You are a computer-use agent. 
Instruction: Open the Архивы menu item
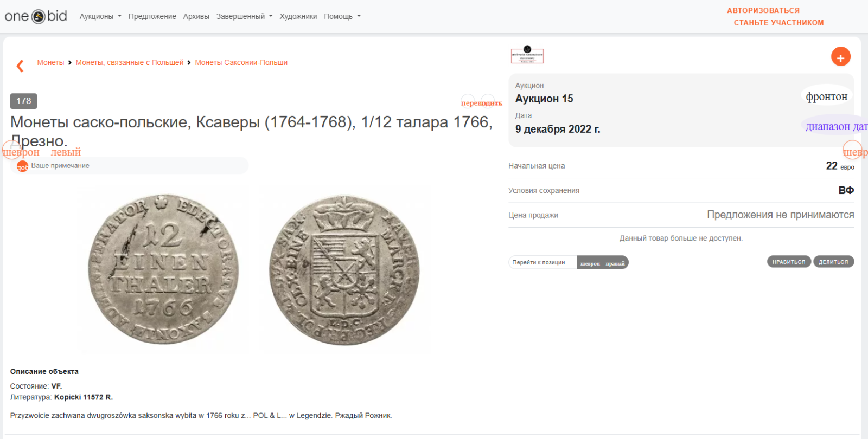point(196,16)
